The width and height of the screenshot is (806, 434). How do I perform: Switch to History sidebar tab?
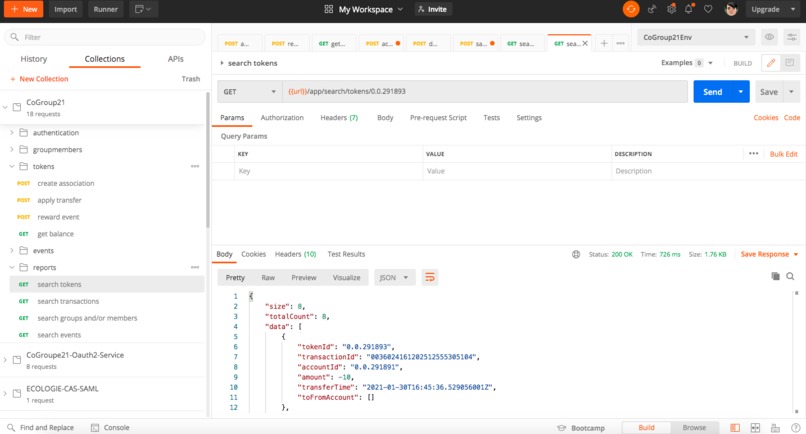[33, 59]
